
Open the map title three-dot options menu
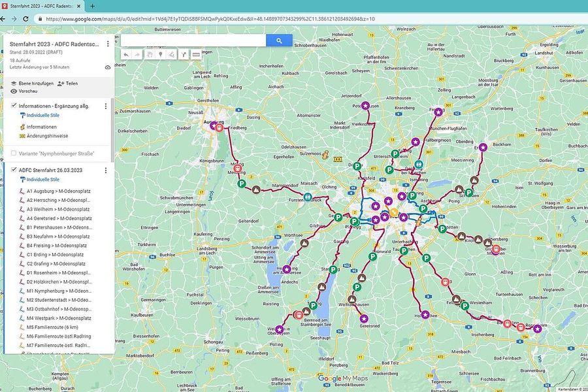pyautogui.click(x=108, y=44)
